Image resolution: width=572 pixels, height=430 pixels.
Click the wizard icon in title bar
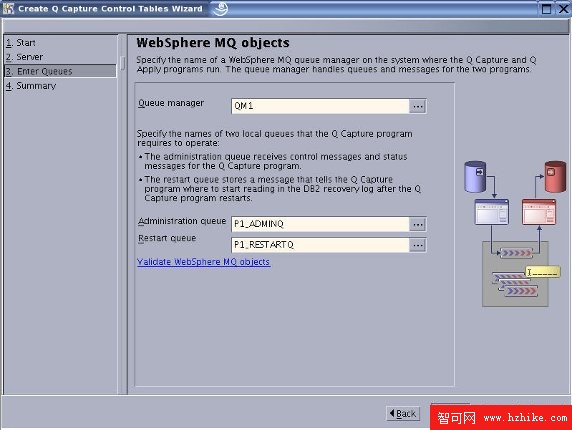pos(8,8)
